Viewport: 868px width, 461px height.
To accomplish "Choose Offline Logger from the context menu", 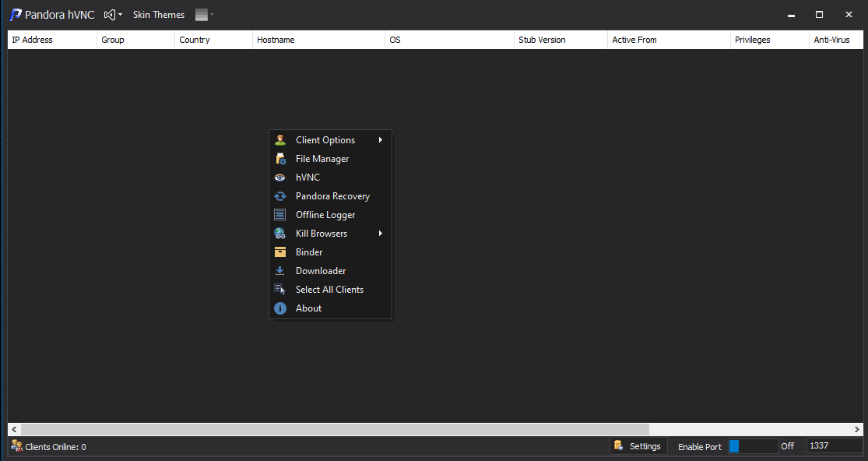I will 331,215.
